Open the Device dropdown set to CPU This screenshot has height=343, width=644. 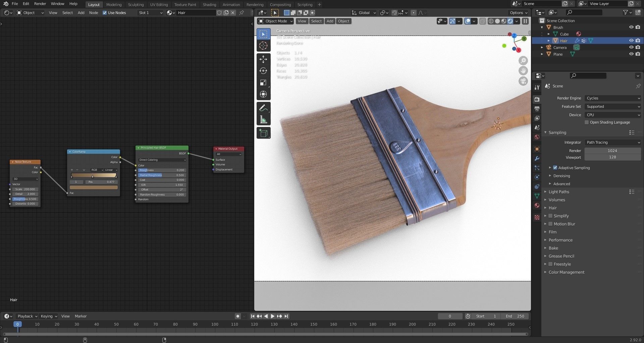[612, 115]
